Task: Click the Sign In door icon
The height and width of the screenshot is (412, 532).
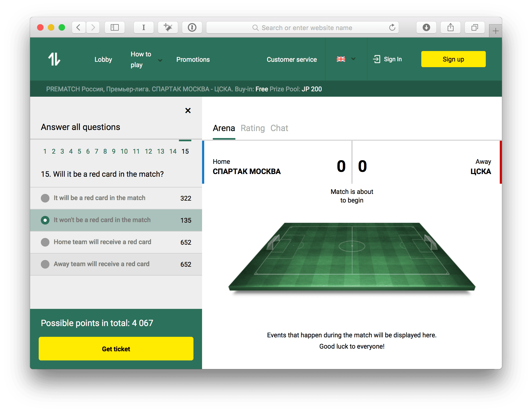Action: (x=377, y=59)
